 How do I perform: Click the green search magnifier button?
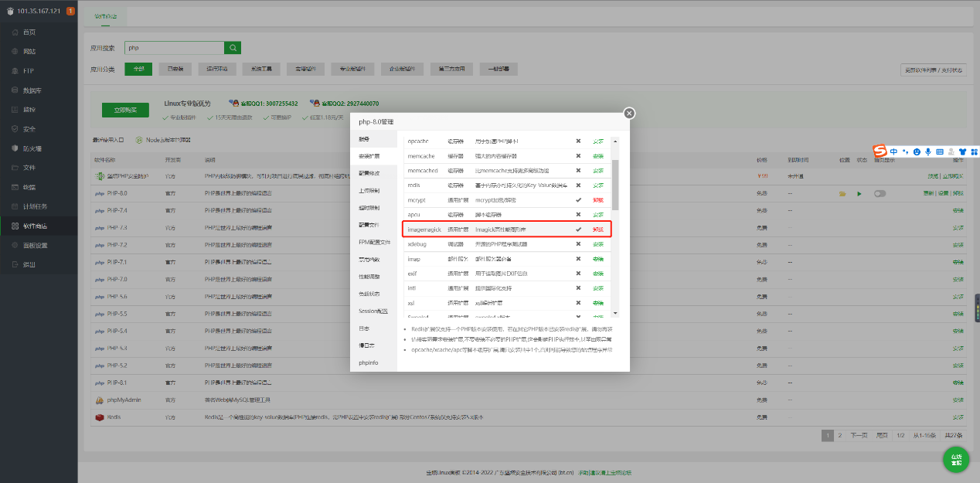(233, 48)
